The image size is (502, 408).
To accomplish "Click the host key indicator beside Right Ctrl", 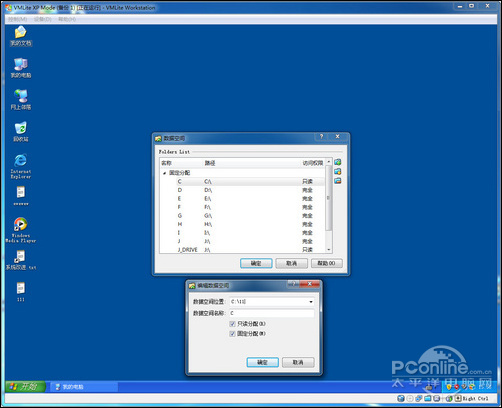I will [x=458, y=398].
